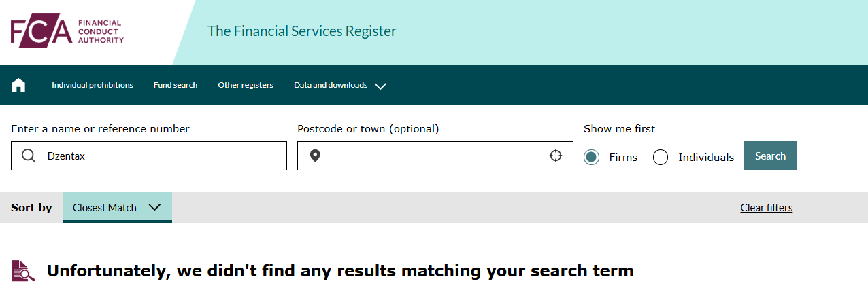The width and height of the screenshot is (868, 307).
Task: Choose the Individuals label option
Action: click(706, 157)
